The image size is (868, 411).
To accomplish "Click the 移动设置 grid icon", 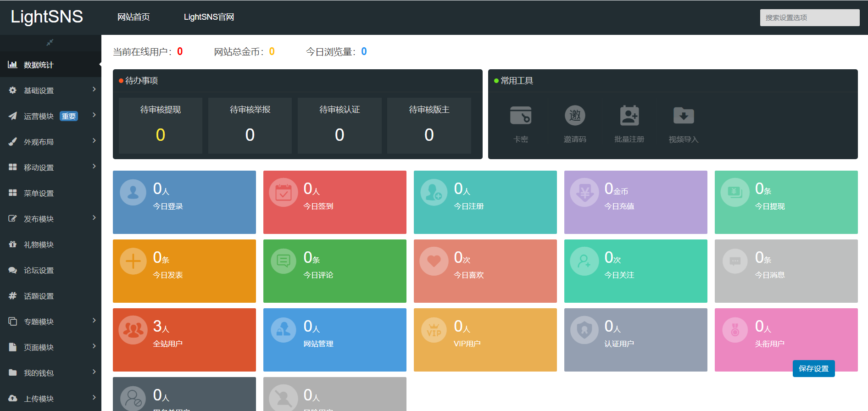I will (x=12, y=167).
